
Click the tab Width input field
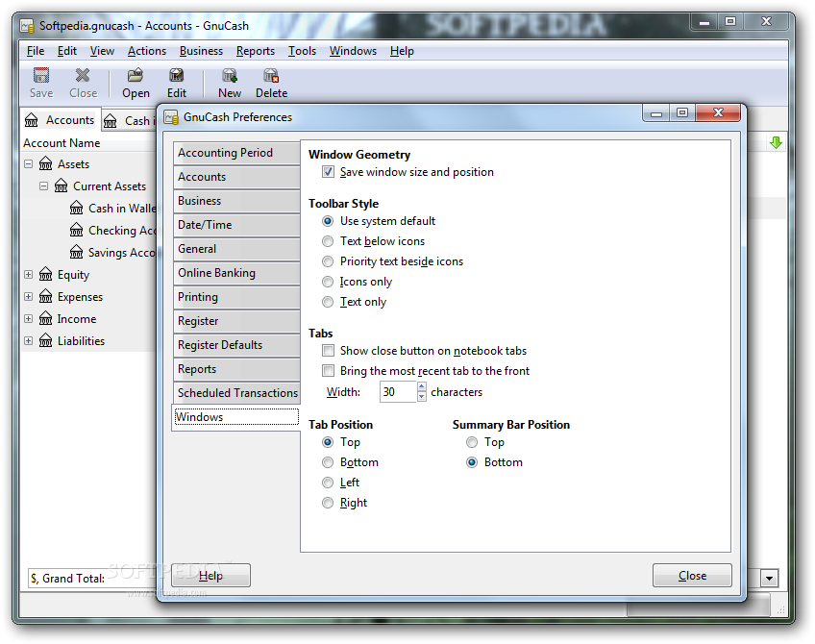[x=398, y=392]
